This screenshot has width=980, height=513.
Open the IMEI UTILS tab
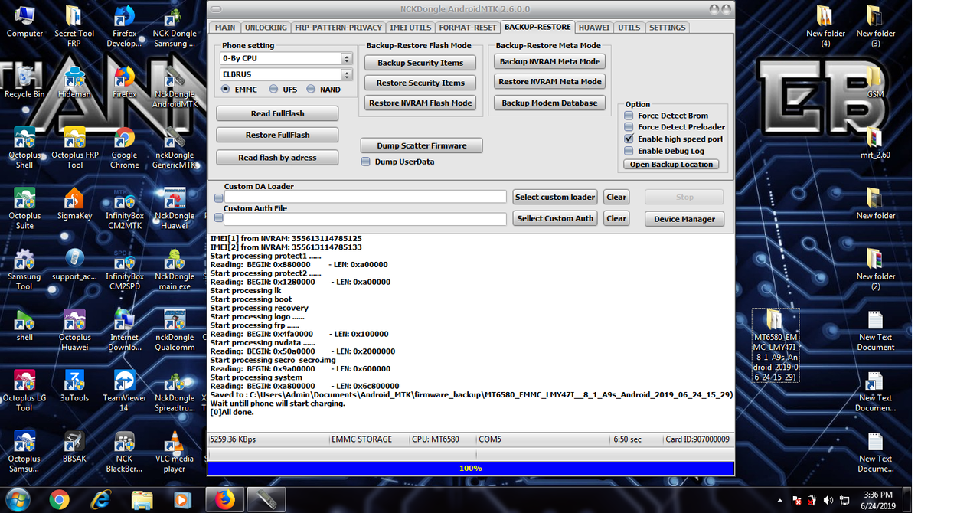pos(410,28)
